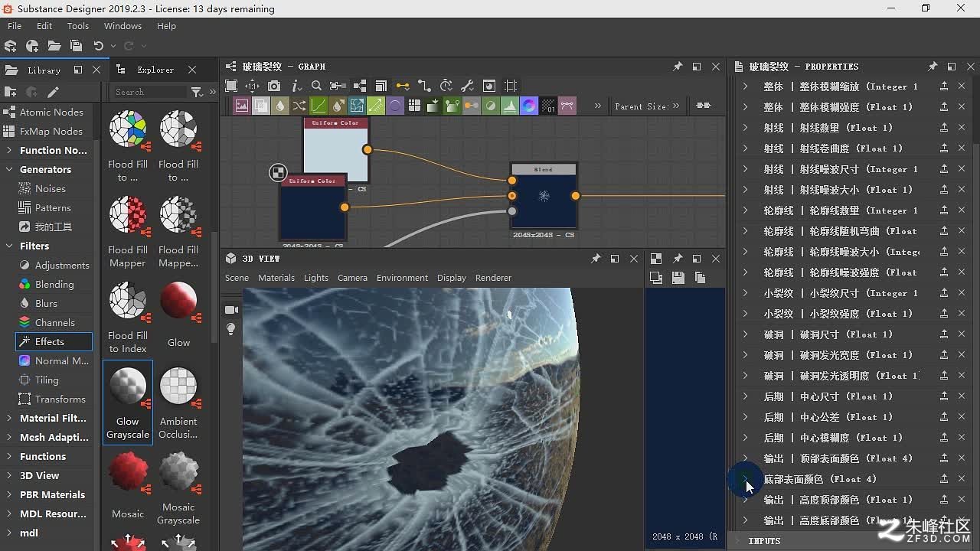Click the open folder icon in main toolbar
The width and height of the screenshot is (980, 551).
coord(54,46)
